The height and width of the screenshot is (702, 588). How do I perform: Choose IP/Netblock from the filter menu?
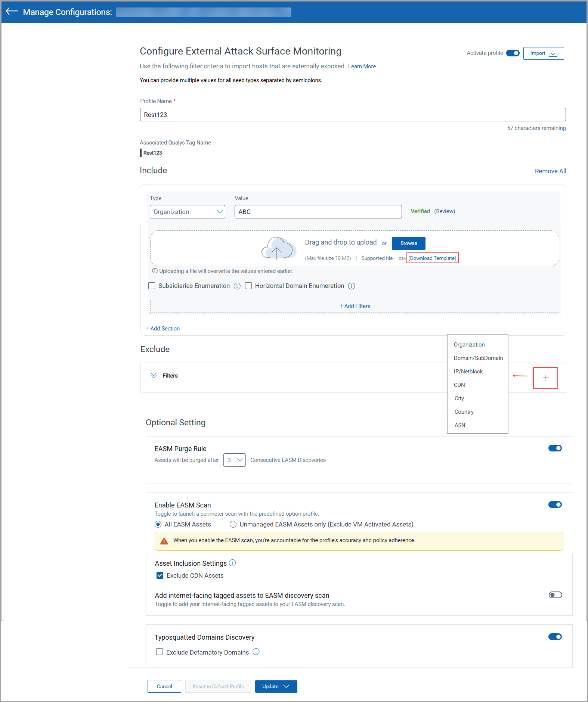(468, 372)
